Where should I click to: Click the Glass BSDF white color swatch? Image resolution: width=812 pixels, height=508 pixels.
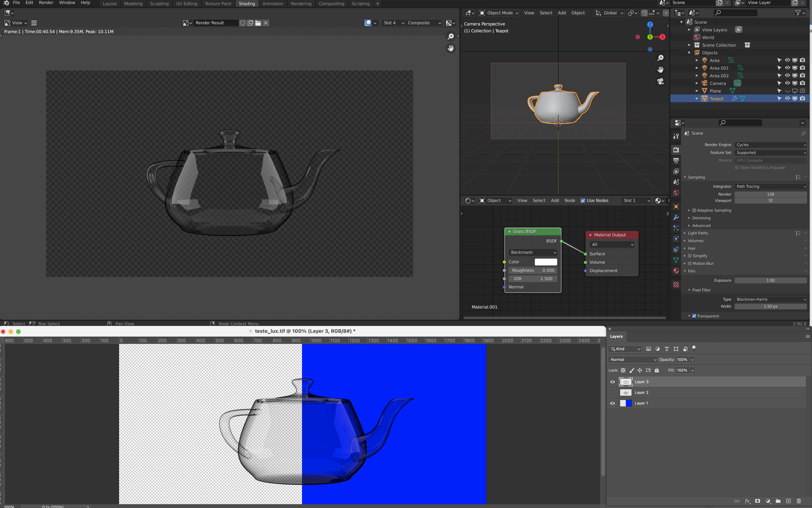coord(546,262)
